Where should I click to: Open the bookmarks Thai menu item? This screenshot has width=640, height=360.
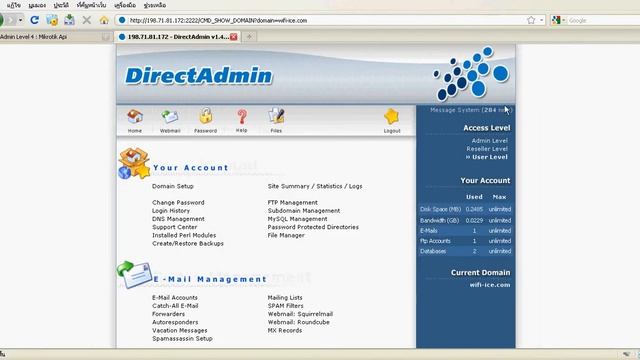coord(91,5)
